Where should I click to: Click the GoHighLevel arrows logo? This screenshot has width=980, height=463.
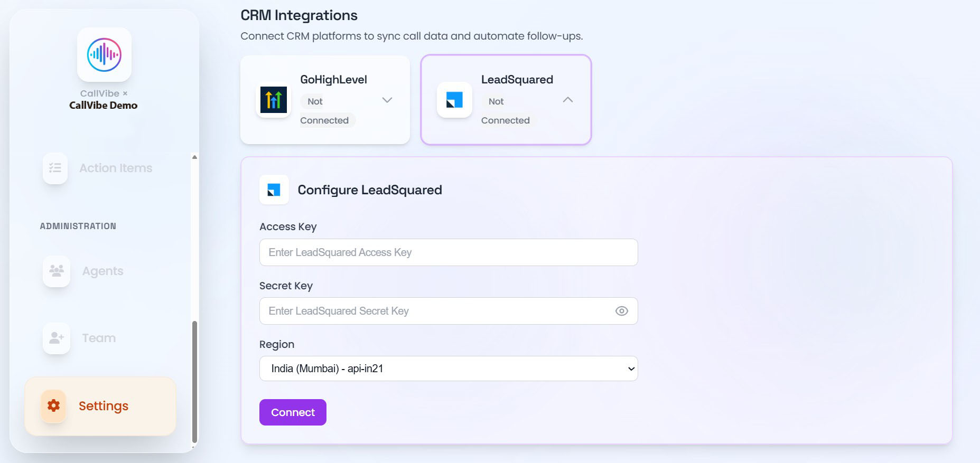point(274,100)
